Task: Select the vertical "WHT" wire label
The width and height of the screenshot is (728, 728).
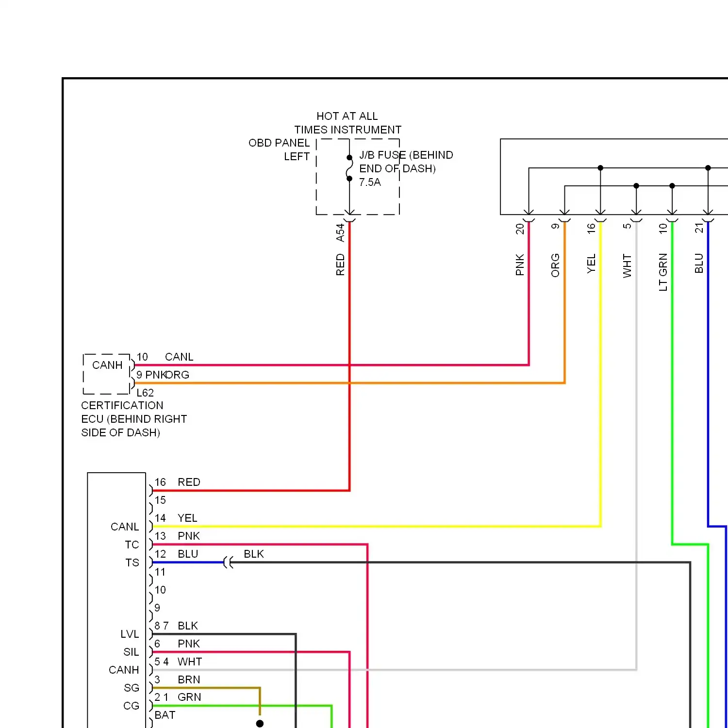Action: 627,265
